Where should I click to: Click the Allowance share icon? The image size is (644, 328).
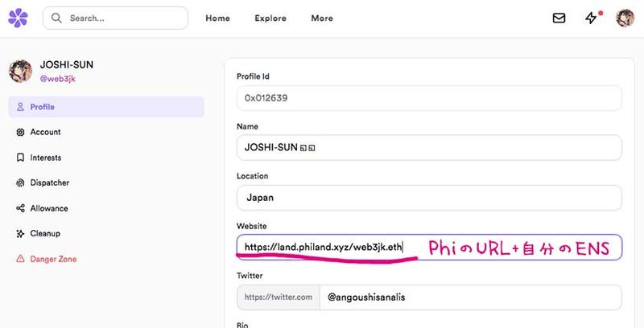tap(20, 208)
